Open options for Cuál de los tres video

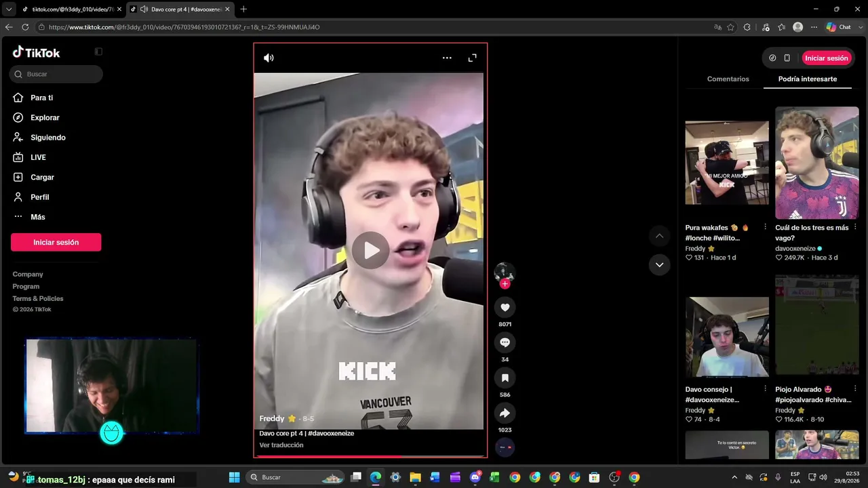tap(855, 227)
